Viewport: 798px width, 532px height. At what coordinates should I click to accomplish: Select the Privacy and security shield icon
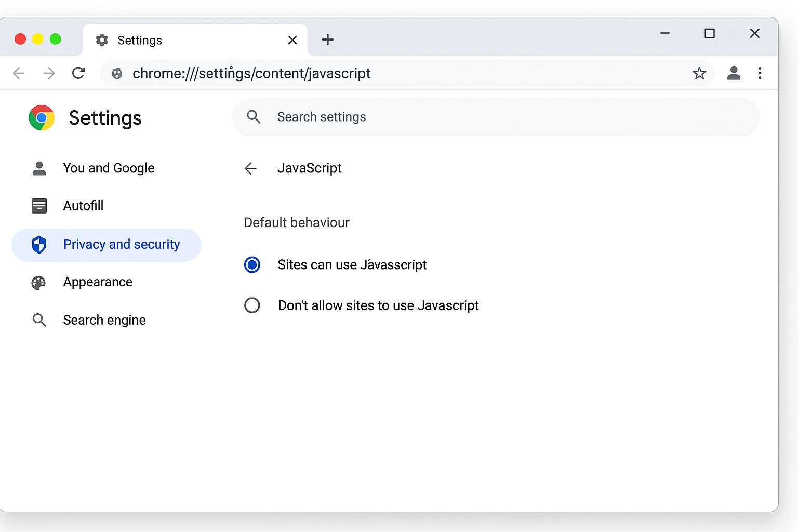pyautogui.click(x=39, y=244)
